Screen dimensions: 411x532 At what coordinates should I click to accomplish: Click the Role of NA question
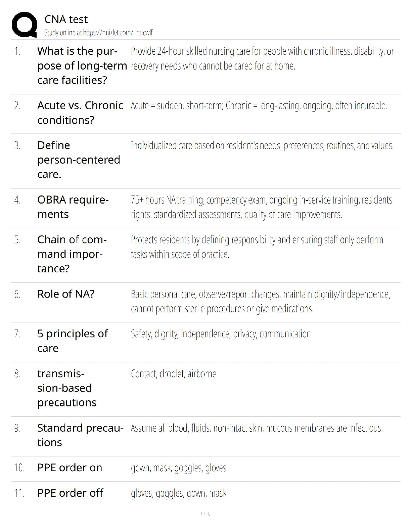(x=66, y=294)
